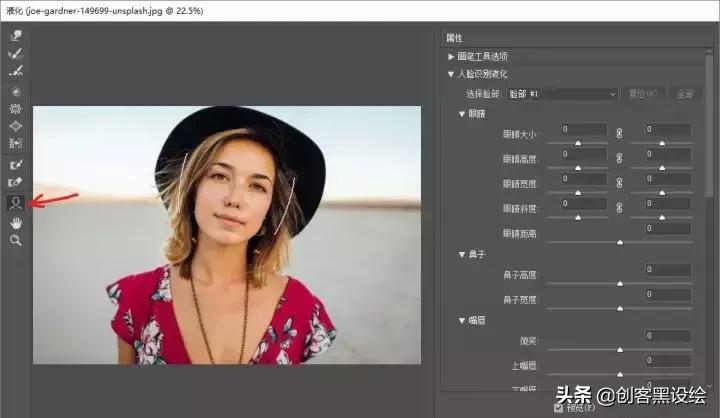
Task: Click the nose height (鼻子高度) slider handle
Action: 620,284
